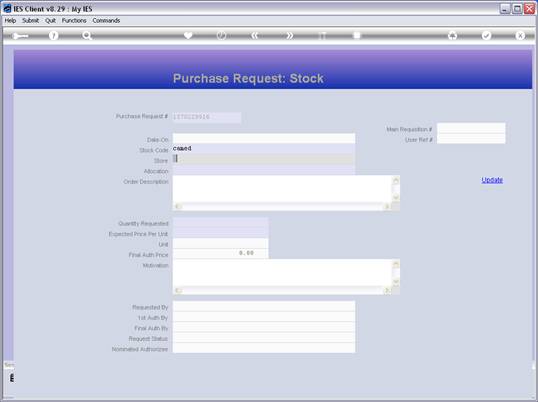Viewport: 538px width, 402px height.
Task: Click the Order Description right scroll arrow
Action: point(387,206)
